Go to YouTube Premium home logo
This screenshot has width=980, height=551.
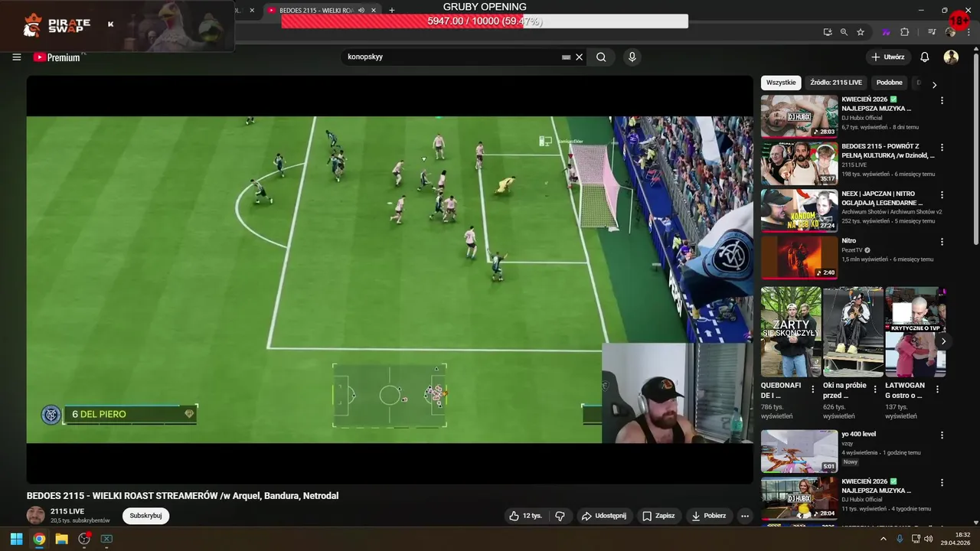pos(57,57)
